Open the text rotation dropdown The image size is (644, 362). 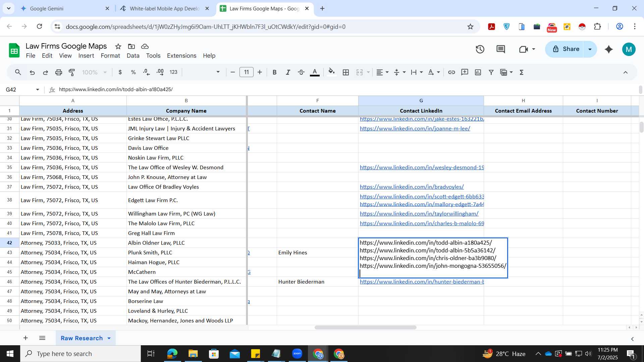pyautogui.click(x=434, y=72)
